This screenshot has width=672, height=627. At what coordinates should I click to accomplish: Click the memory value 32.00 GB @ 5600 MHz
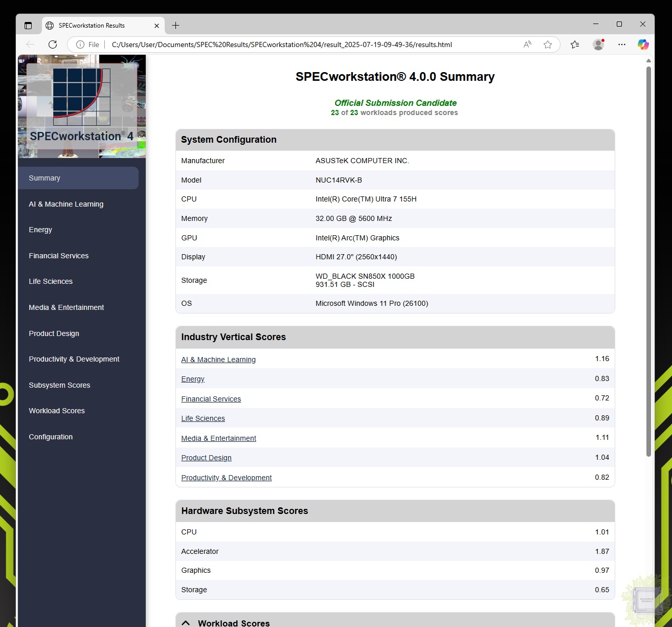[354, 218]
